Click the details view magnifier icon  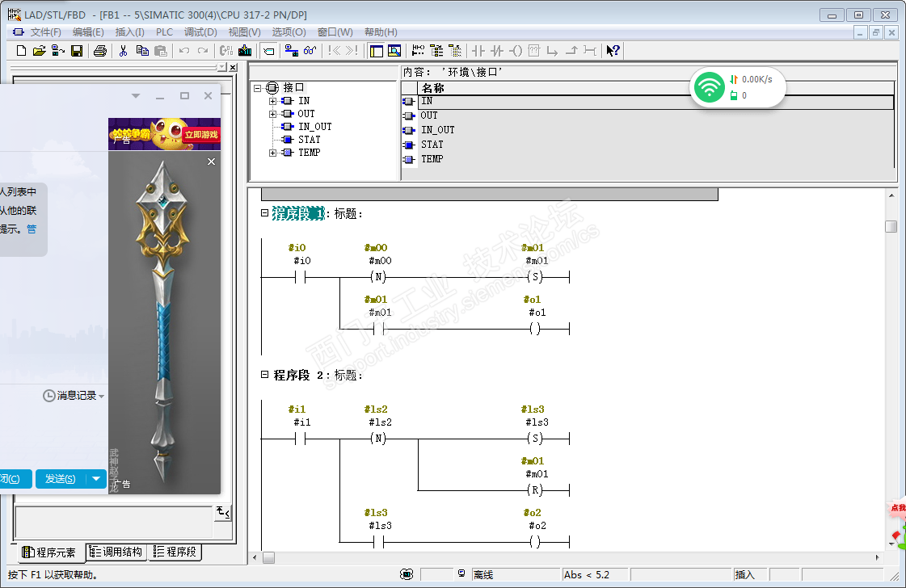[x=394, y=51]
